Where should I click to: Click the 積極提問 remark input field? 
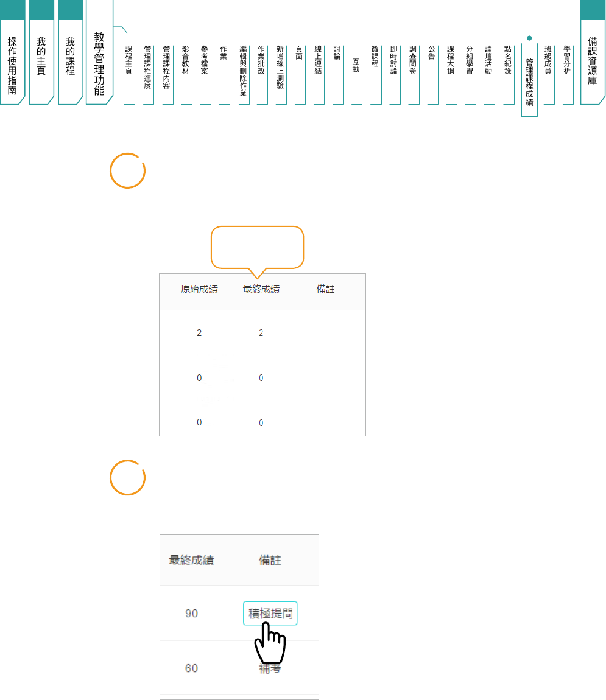click(270, 614)
